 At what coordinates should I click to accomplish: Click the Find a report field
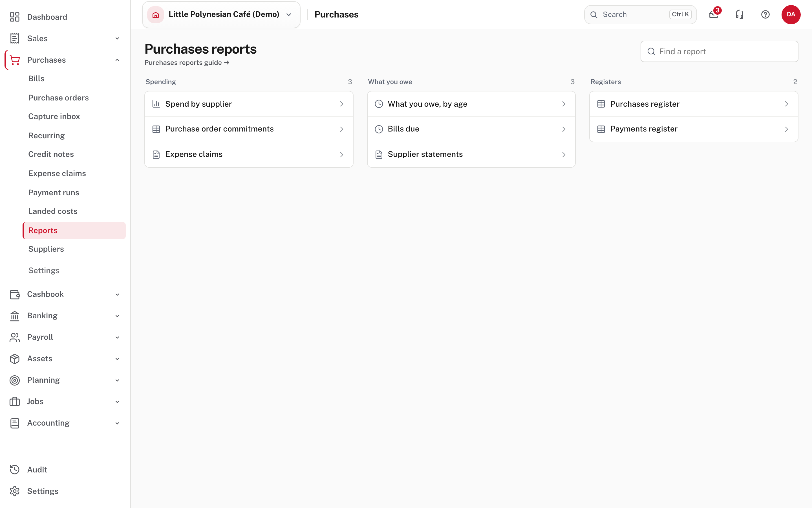(719, 51)
